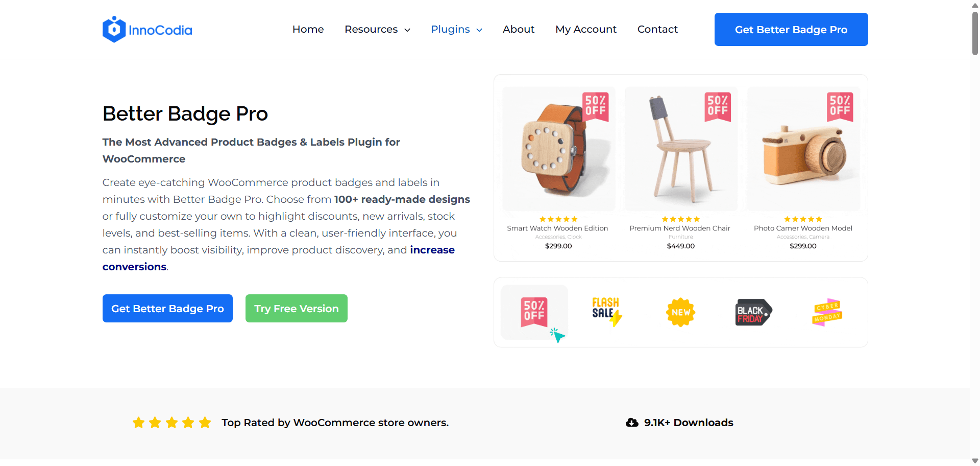The height and width of the screenshot is (466, 980).
Task: Click star rating under Photo Camer image
Action: point(803,219)
